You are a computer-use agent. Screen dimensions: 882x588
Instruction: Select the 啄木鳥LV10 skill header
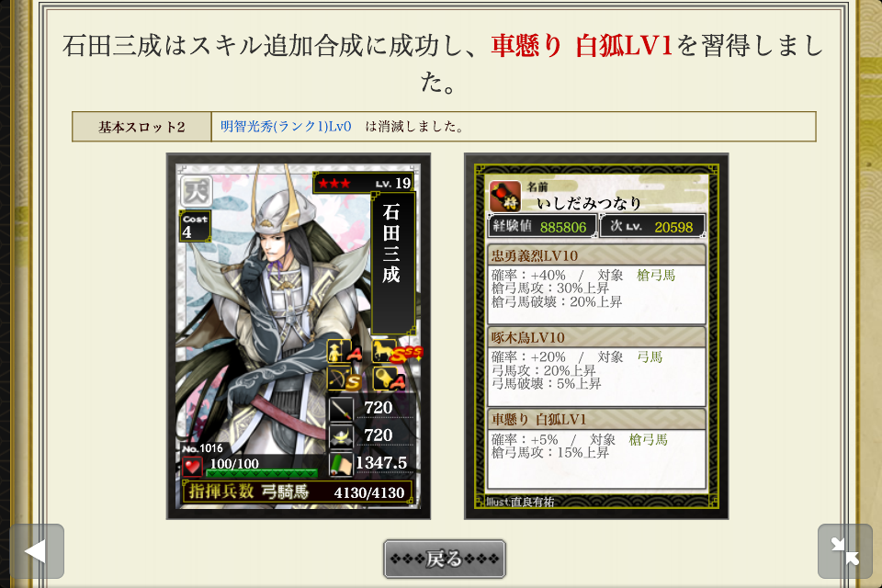pos(596,337)
